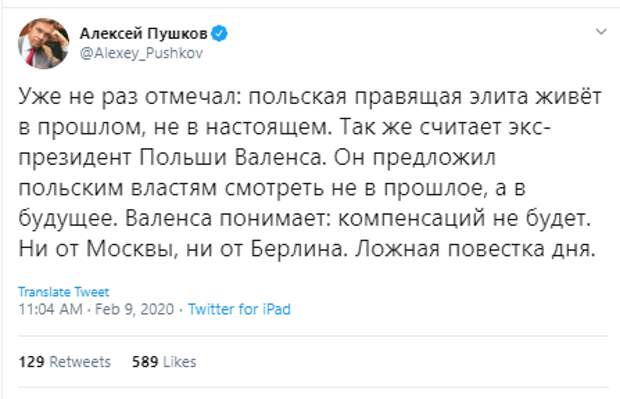
Task: Click the tweet line starting 'Уже не раз отмечал'
Action: point(310,97)
